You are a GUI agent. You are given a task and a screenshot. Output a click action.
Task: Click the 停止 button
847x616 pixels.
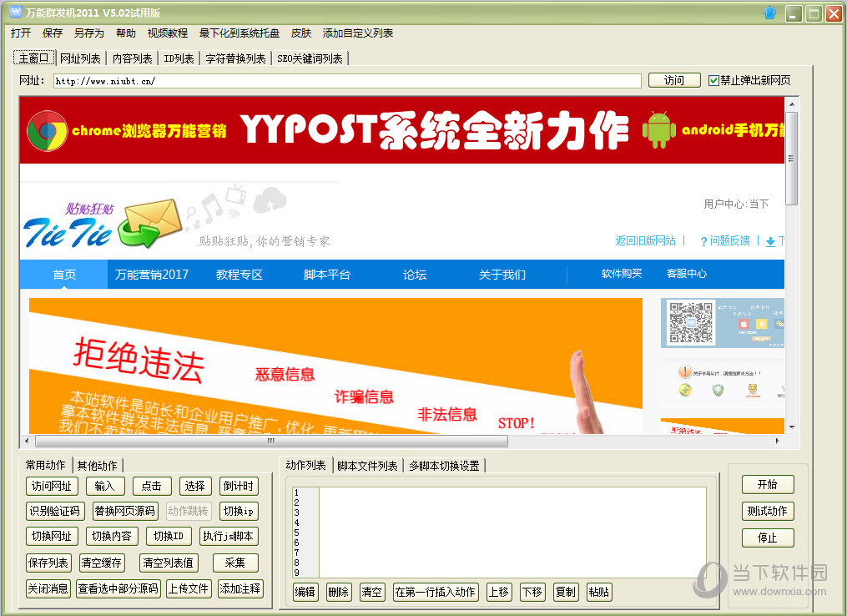[768, 538]
